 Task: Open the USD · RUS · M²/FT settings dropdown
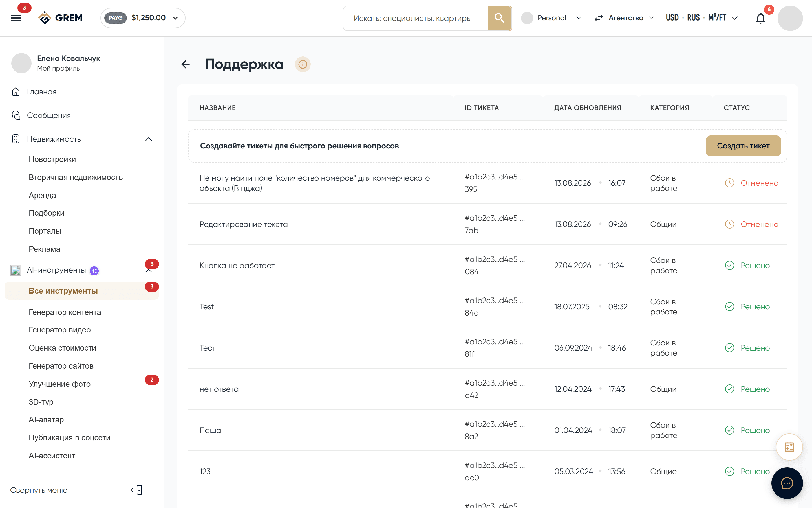pyautogui.click(x=701, y=18)
